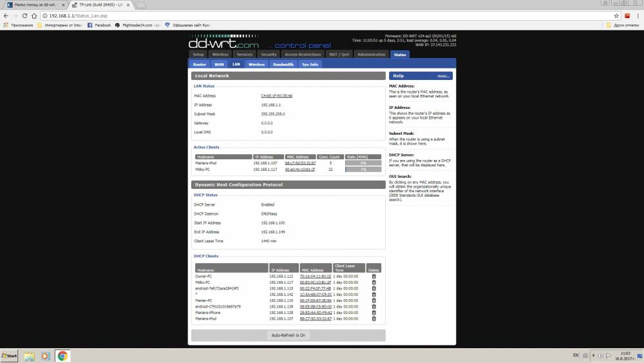644x363 pixels.
Task: Click the address bar URL field
Action: point(328,15)
